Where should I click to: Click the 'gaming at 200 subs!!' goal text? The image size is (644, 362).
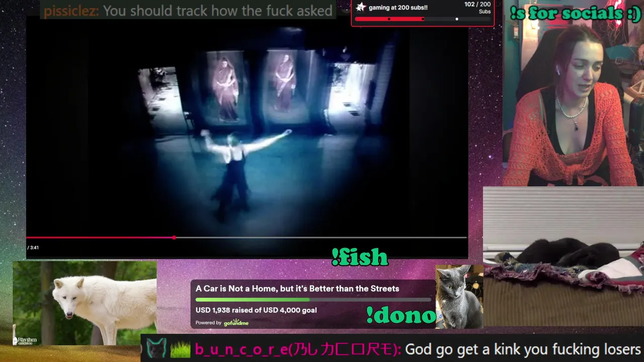point(398,8)
